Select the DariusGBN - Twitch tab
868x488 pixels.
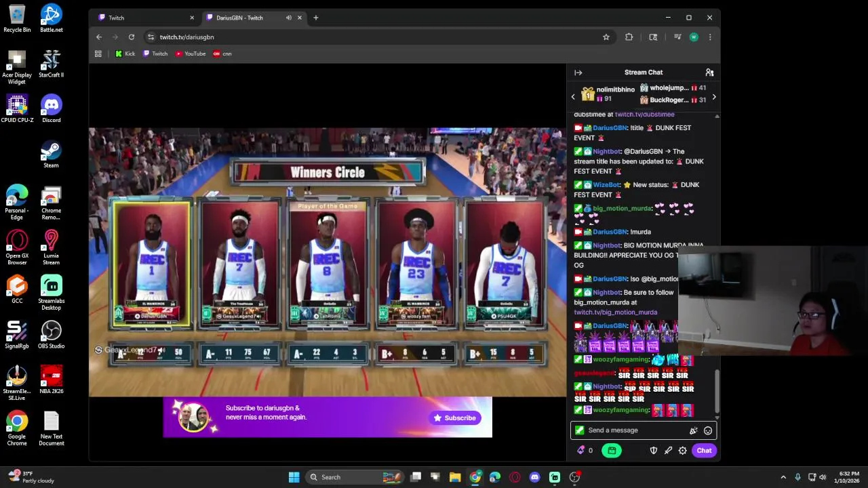pos(253,18)
